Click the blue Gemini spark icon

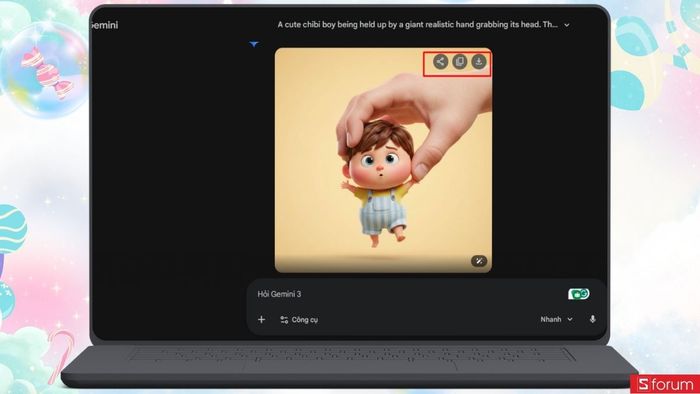[254, 44]
